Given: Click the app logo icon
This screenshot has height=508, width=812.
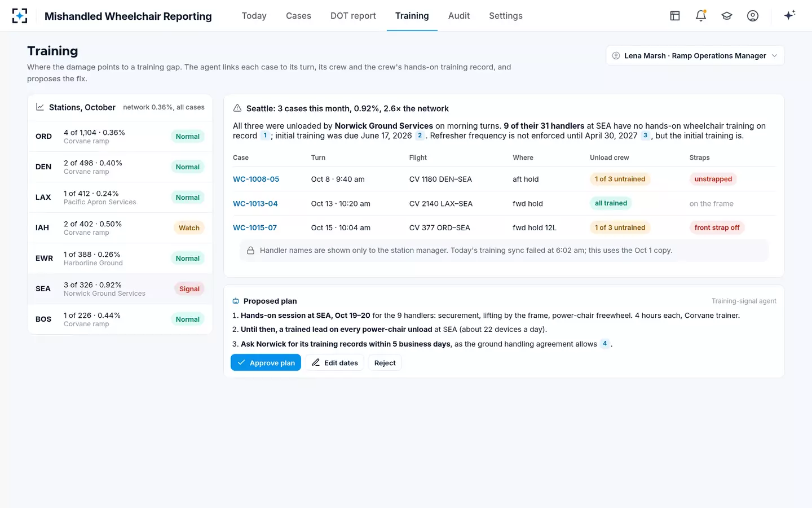Looking at the screenshot, I should coord(20,16).
